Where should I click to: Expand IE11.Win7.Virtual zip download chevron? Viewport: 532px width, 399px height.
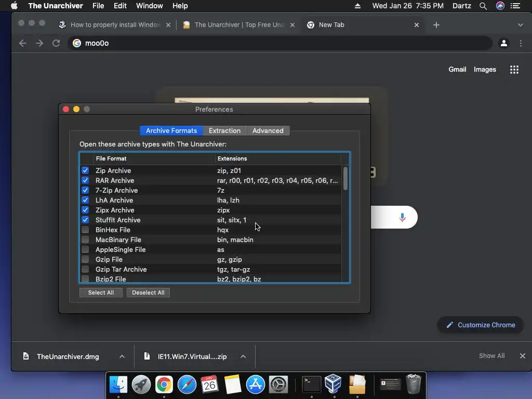[x=243, y=356]
